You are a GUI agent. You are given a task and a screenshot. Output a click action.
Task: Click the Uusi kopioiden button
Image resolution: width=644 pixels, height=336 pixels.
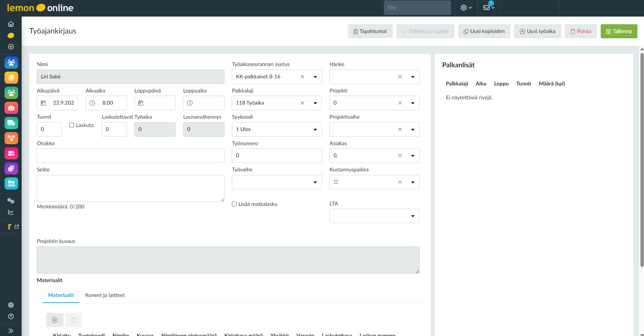point(484,31)
